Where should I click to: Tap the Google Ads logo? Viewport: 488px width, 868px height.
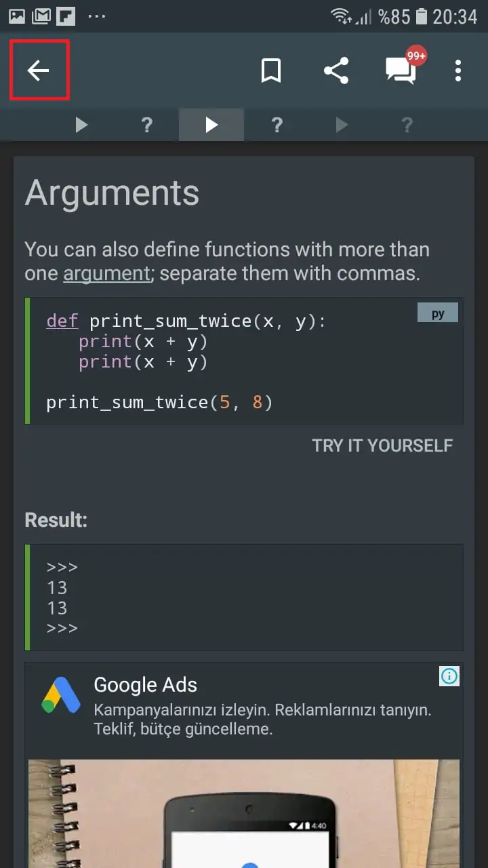pos(61,695)
